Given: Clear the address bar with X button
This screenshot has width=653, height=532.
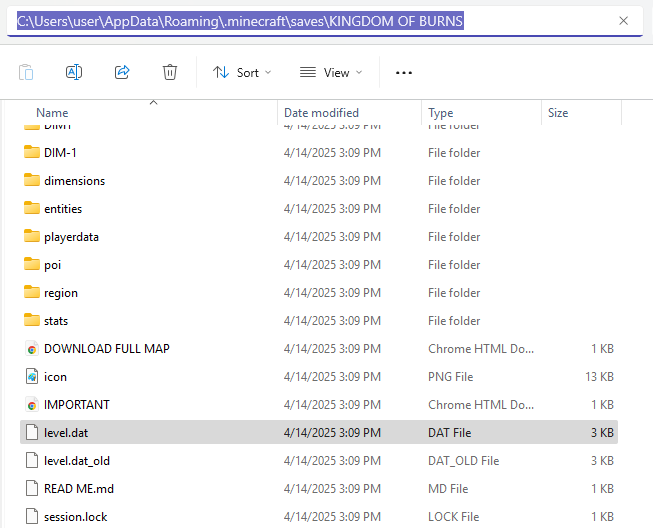Looking at the screenshot, I should [x=624, y=21].
